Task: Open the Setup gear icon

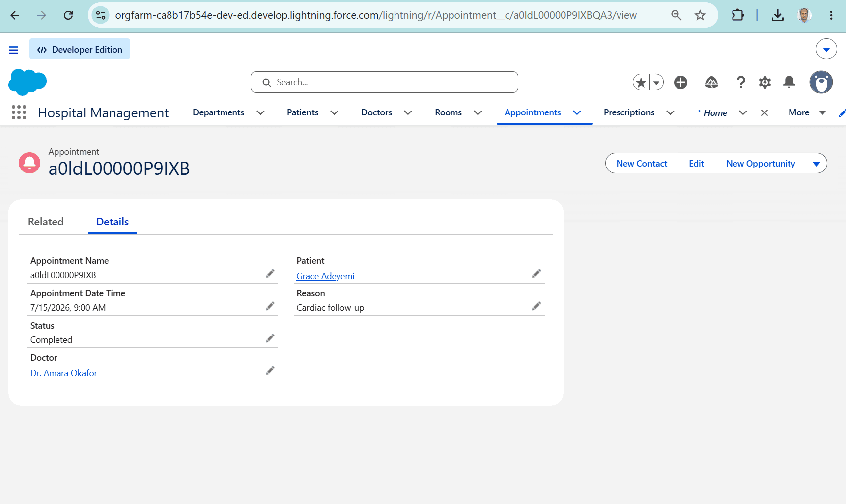Action: [x=765, y=82]
